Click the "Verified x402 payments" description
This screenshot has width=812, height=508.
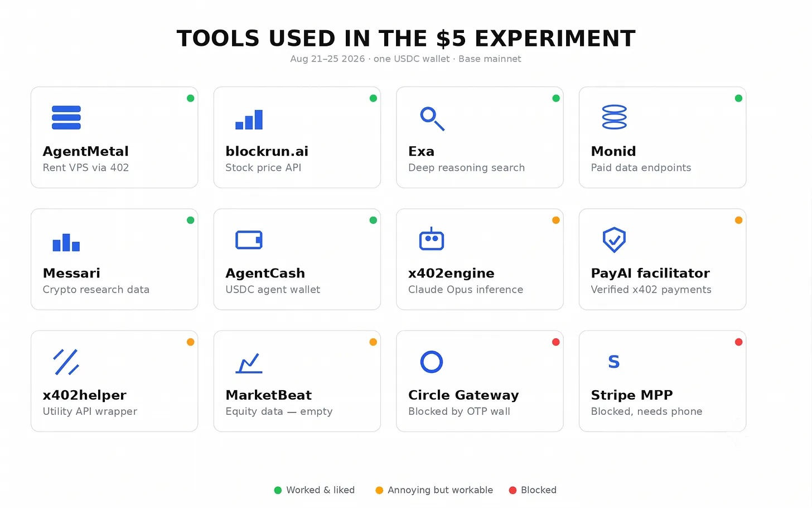pos(651,290)
